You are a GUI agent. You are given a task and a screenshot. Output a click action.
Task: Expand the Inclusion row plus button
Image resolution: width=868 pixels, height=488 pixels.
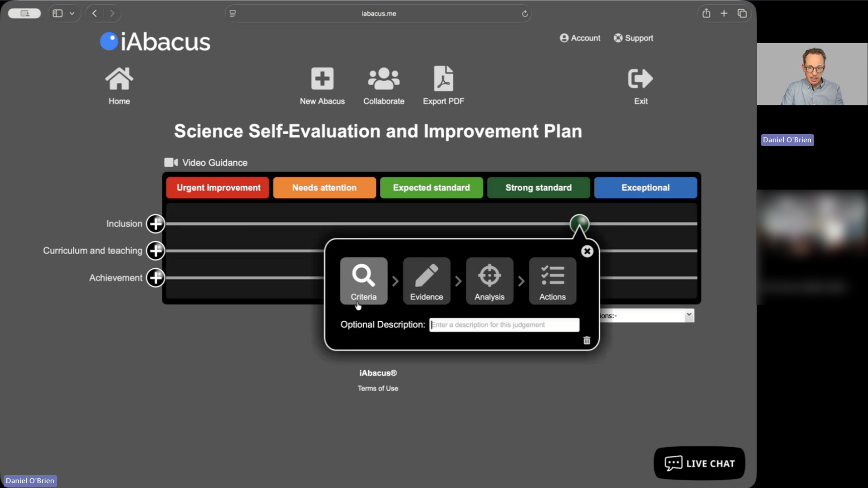point(156,224)
